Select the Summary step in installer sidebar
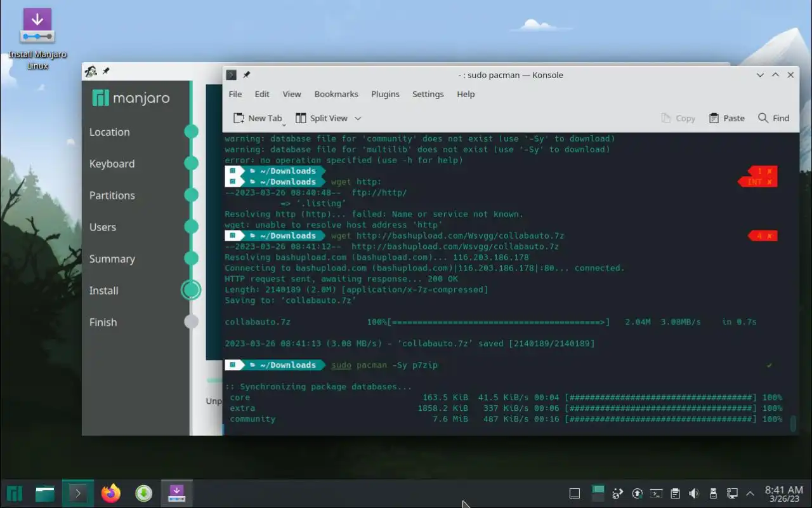Image resolution: width=812 pixels, height=508 pixels. point(112,259)
